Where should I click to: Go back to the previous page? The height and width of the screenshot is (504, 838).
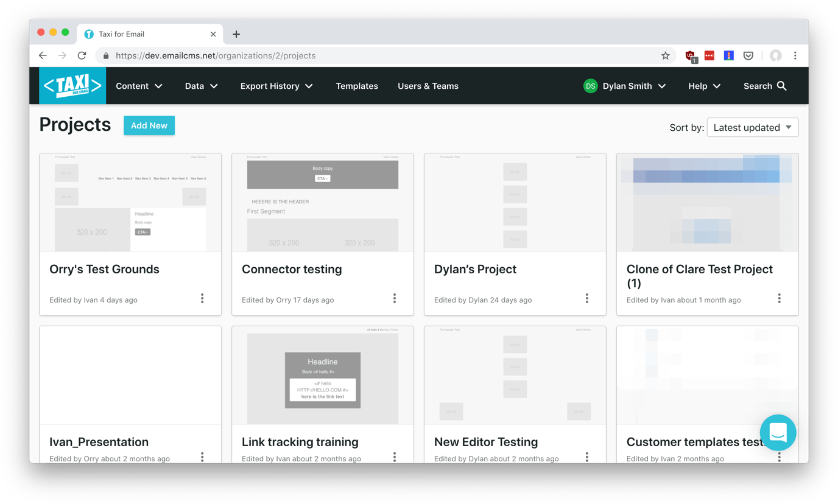(43, 55)
